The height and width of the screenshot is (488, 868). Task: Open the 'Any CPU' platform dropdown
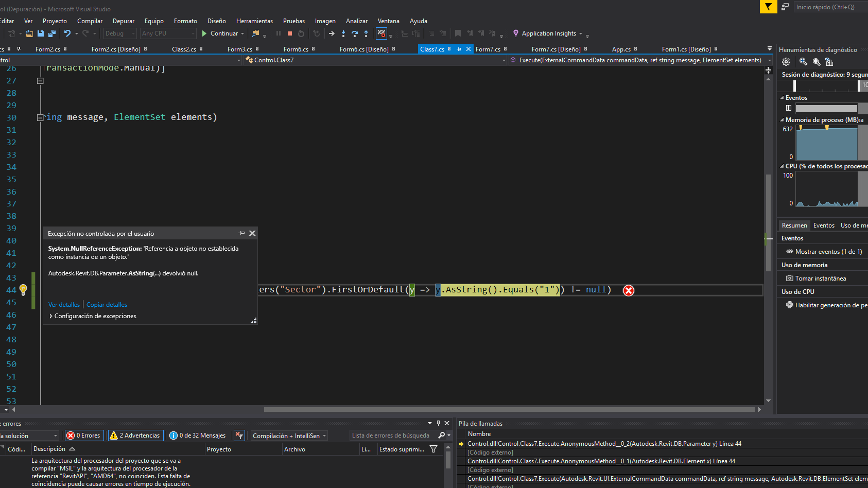point(167,33)
